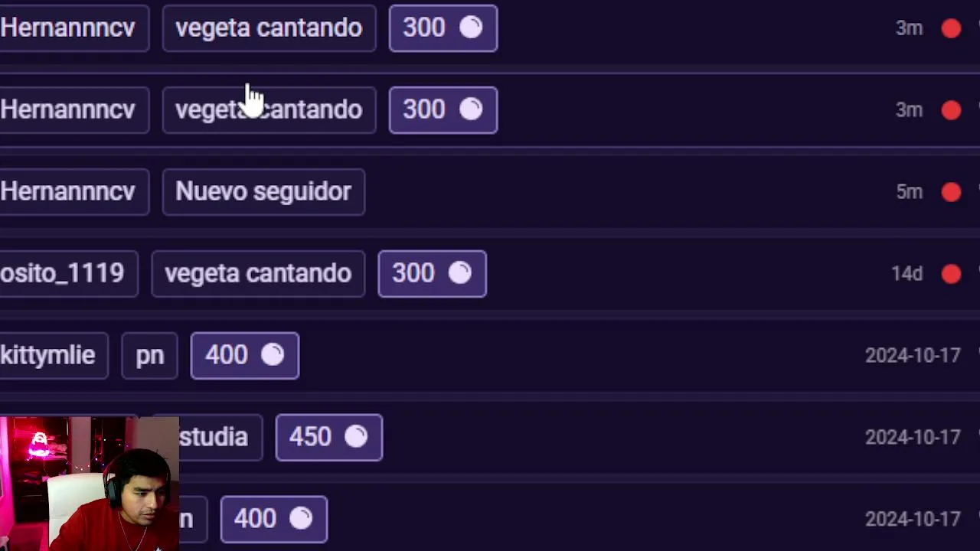Click the red dot beside the 5m timestamp
This screenshot has width=980, height=551.
pos(951,191)
